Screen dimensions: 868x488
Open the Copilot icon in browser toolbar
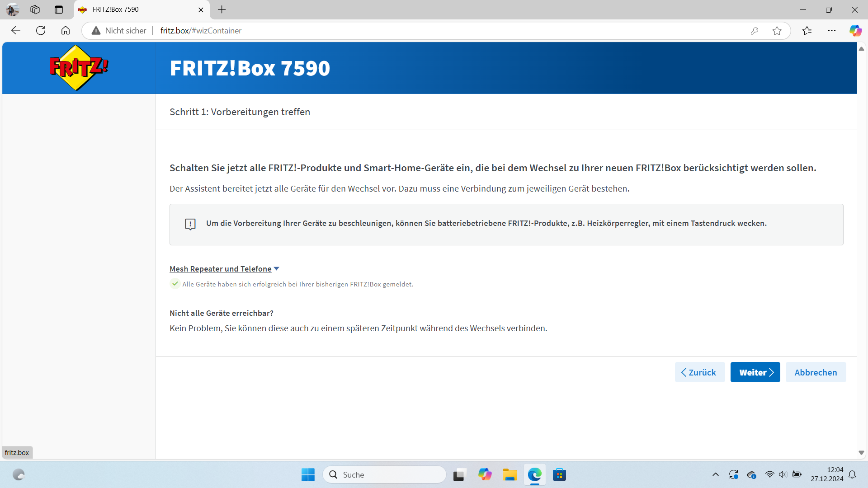[x=855, y=31]
